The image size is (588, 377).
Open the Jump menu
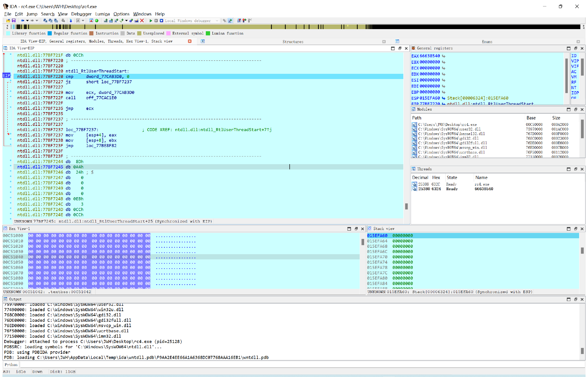32,14
